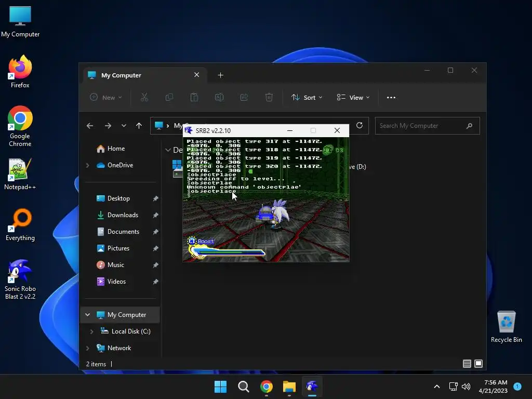Expand Local Disk (C:) tree node
532x399 pixels.
pyautogui.click(x=91, y=331)
